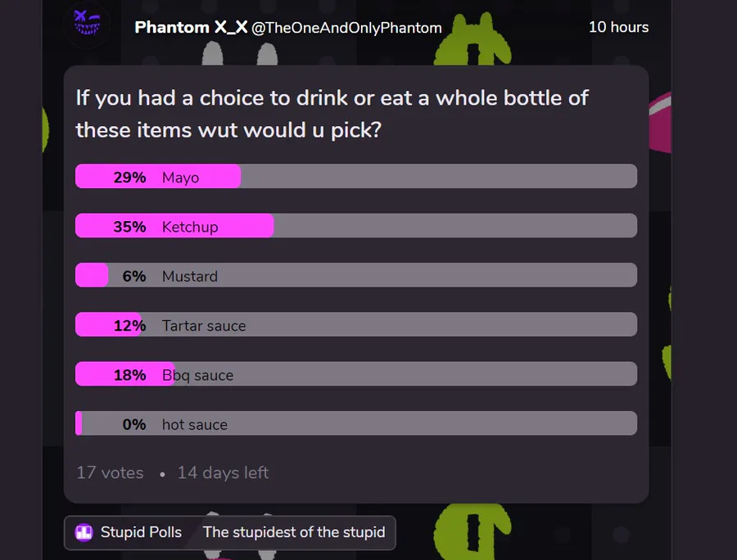The image size is (737, 560).
Task: Click the Stupid Polls community icon
Action: pyautogui.click(x=84, y=532)
